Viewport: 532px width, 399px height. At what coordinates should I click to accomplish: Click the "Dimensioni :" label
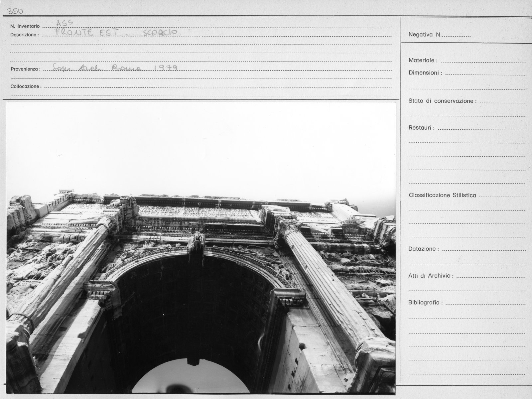(425, 73)
